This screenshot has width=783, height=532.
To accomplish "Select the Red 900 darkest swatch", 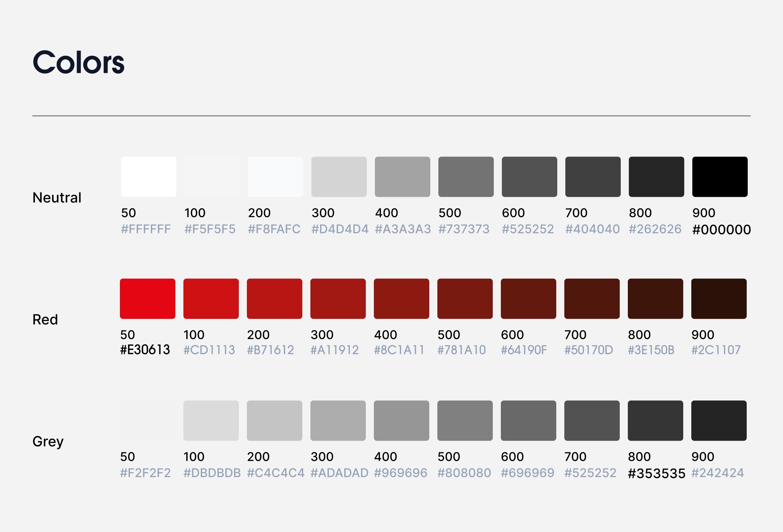I will (719, 299).
